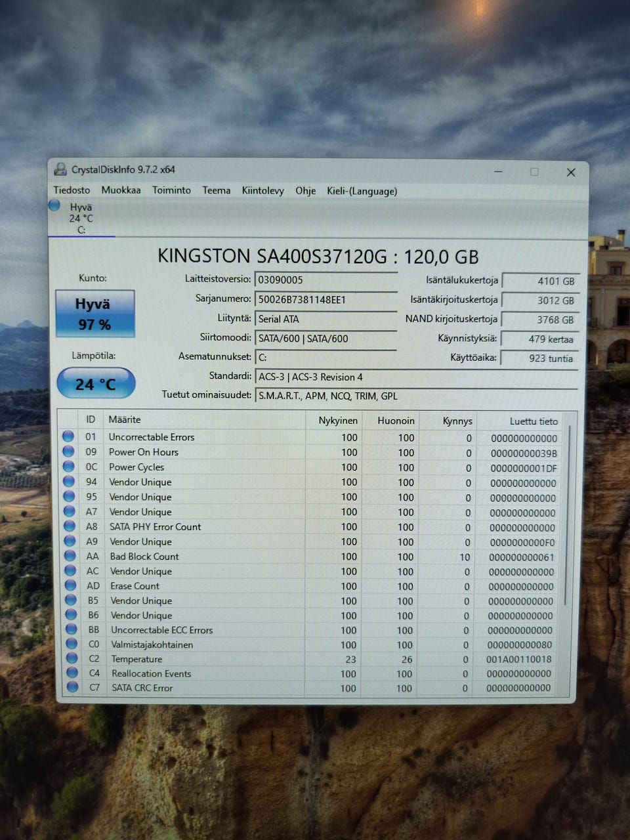
Task: Click status orb for A9 Vendor Unique
Action: [x=70, y=541]
